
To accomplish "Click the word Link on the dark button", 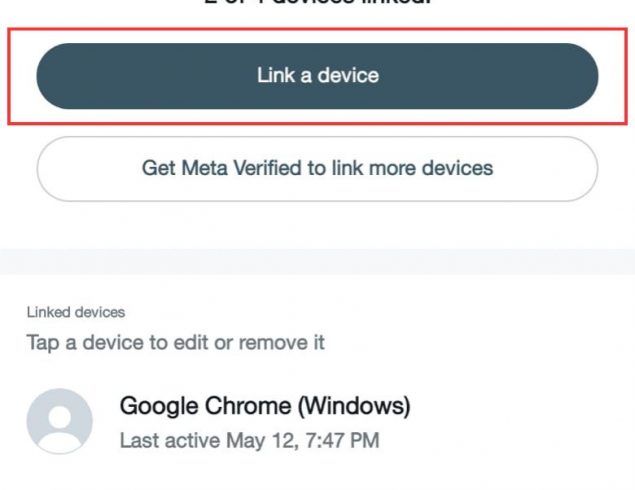I will click(x=276, y=75).
